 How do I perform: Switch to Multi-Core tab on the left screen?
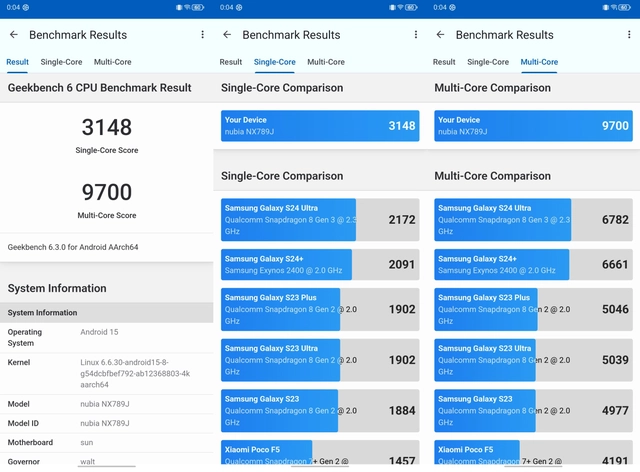tap(112, 62)
